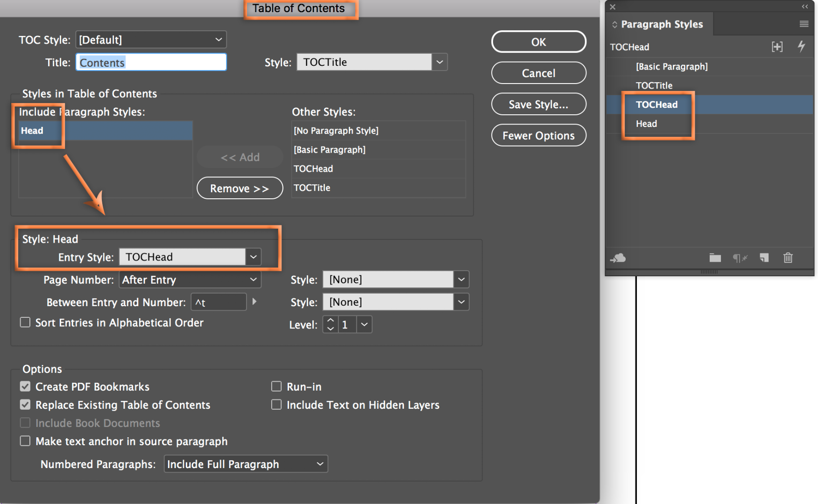Enable the Run-in checkbox
The width and height of the screenshot is (818, 504).
click(x=276, y=386)
